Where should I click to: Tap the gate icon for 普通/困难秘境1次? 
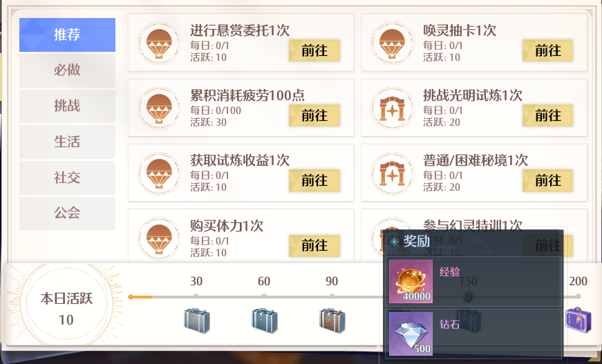coord(392,173)
